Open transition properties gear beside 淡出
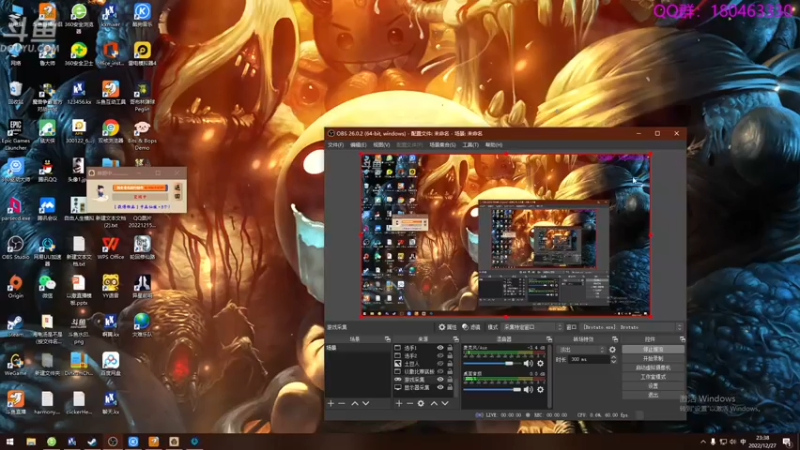Image resolution: width=800 pixels, height=450 pixels. click(612, 350)
